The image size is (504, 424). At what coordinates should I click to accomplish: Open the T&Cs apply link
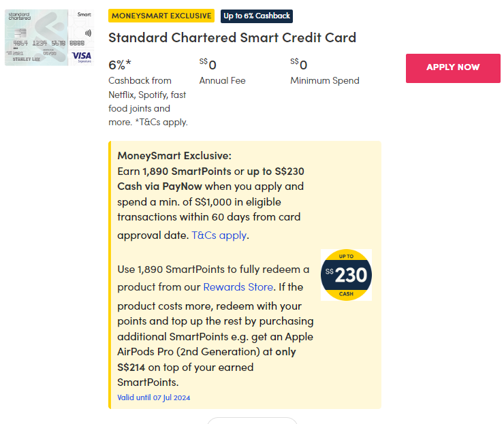[219, 235]
